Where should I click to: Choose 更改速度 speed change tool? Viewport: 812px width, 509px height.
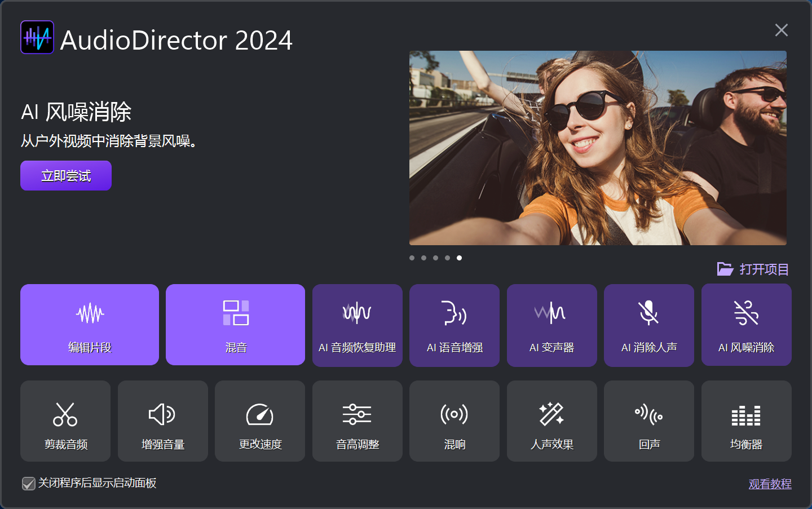tap(260, 421)
